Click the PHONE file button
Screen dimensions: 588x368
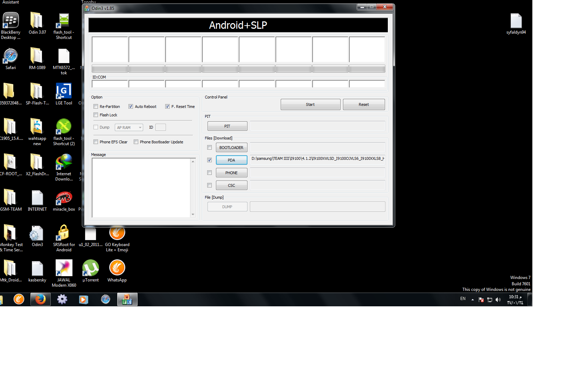[x=231, y=173]
